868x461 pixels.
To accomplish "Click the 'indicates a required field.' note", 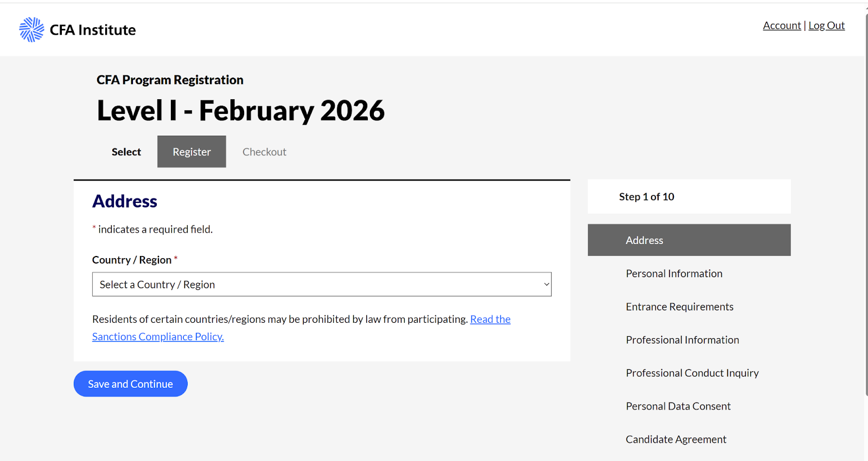I will (155, 229).
